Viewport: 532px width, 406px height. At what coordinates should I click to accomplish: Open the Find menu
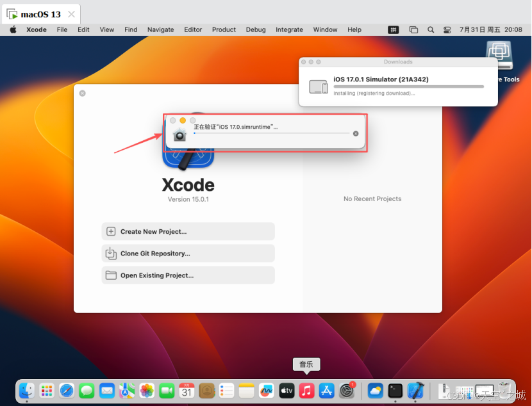click(x=131, y=29)
